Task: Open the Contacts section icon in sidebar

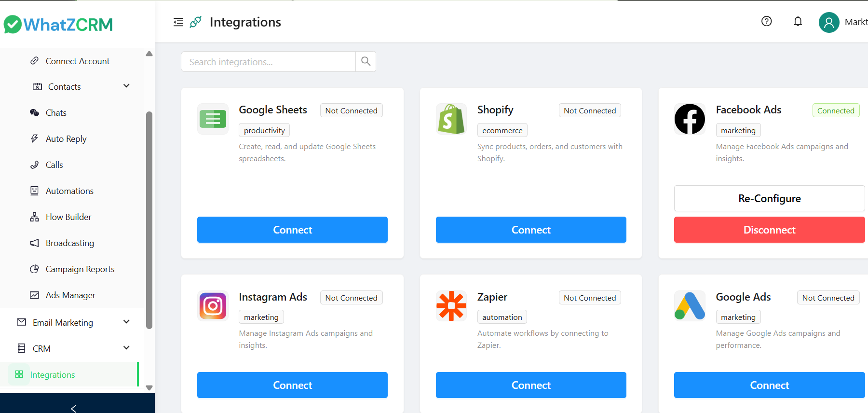Action: (x=37, y=86)
